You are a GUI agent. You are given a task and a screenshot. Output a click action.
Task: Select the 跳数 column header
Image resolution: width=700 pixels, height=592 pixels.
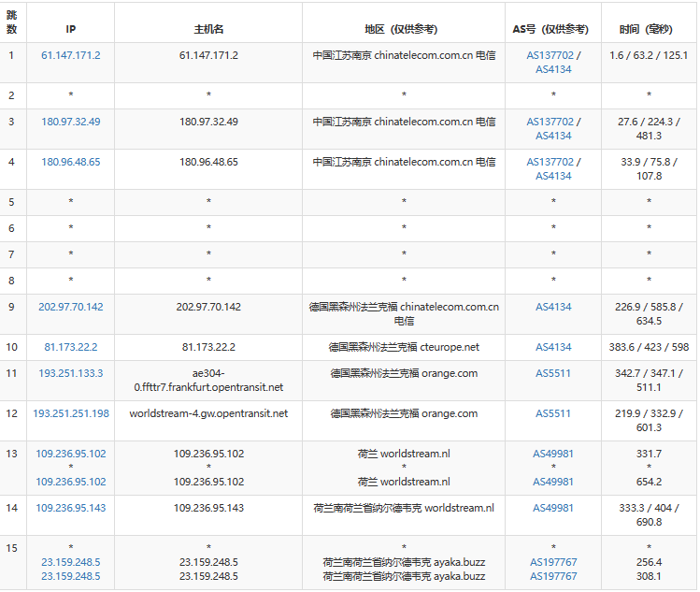(x=12, y=22)
